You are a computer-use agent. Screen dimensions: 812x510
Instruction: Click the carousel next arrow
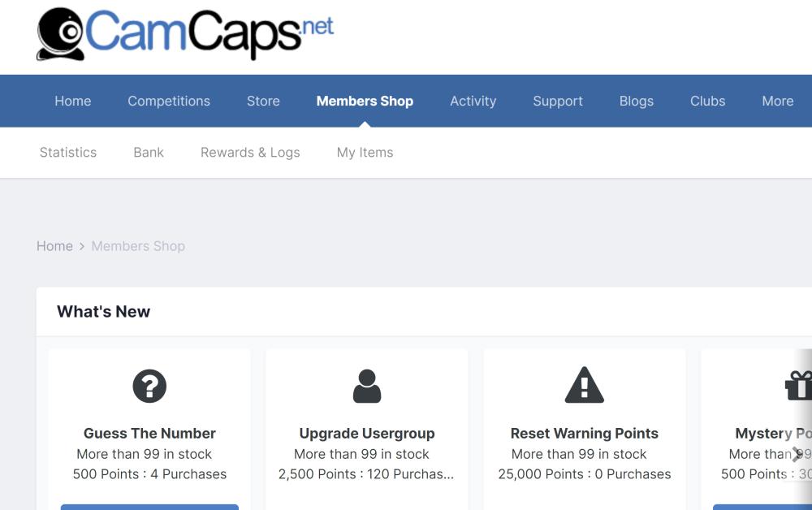tap(797, 454)
